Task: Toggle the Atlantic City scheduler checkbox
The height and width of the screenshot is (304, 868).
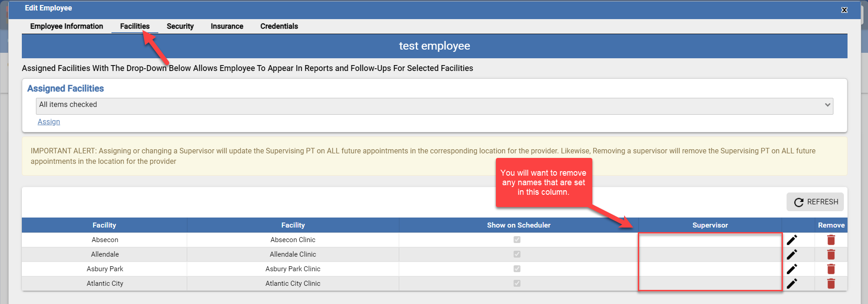Action: pos(517,283)
